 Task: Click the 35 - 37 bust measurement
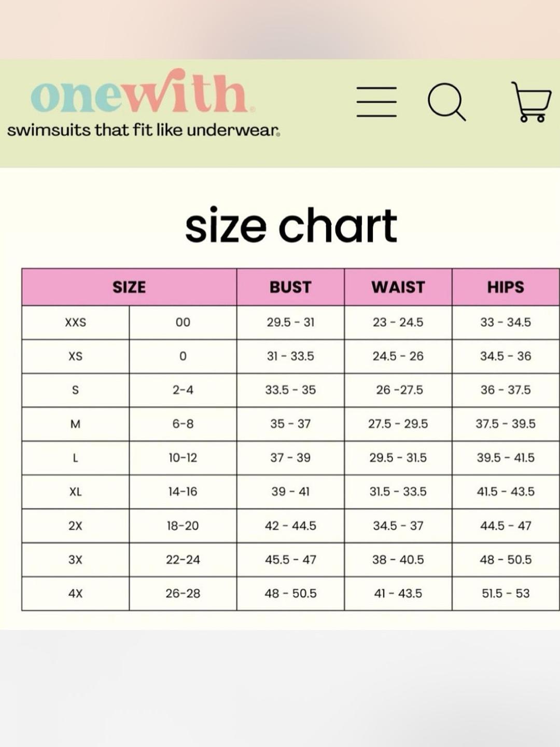click(x=290, y=424)
